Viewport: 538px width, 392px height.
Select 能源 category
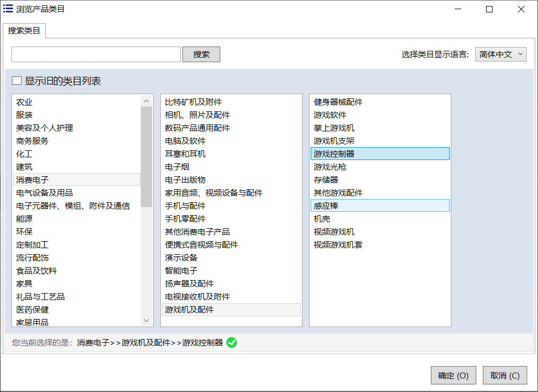pyautogui.click(x=76, y=219)
